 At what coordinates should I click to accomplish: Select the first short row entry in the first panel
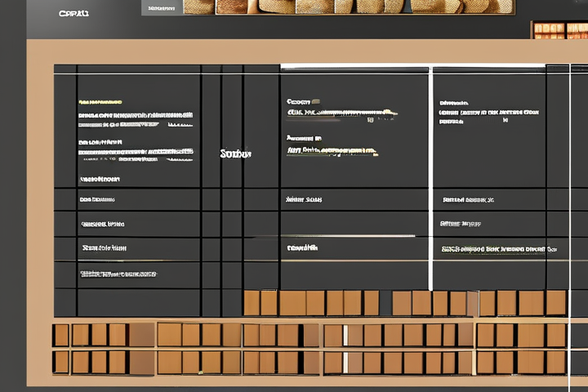[96, 199]
